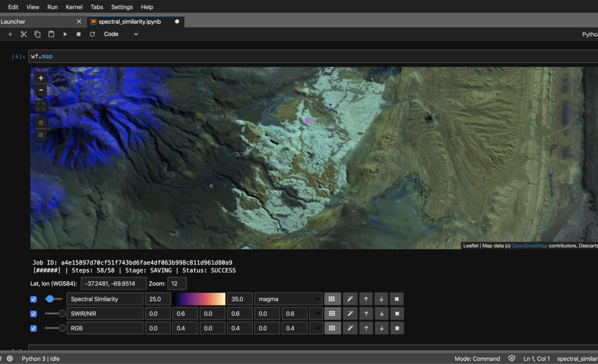Screen dimensions: 598x364
Task: Open the pixel inspector for the RGB layer
Action: pyautogui.click(x=350, y=328)
